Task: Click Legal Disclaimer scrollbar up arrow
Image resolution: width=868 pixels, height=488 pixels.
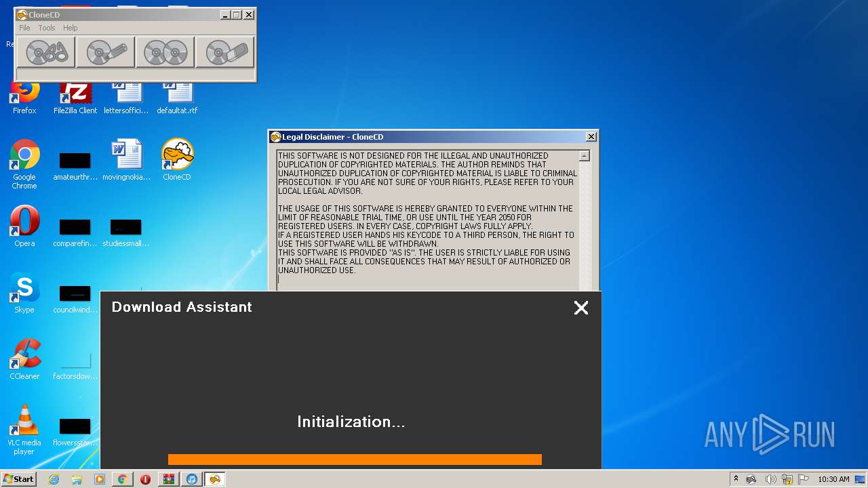Action: 585,156
